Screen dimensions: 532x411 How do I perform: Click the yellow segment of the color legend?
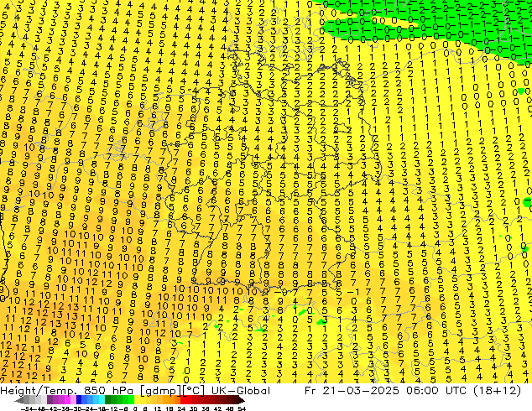(137, 400)
